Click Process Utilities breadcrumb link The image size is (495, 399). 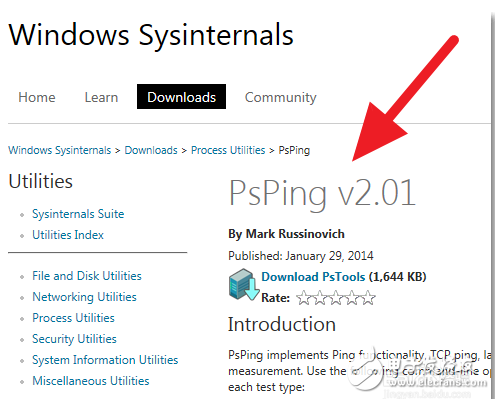[228, 150]
